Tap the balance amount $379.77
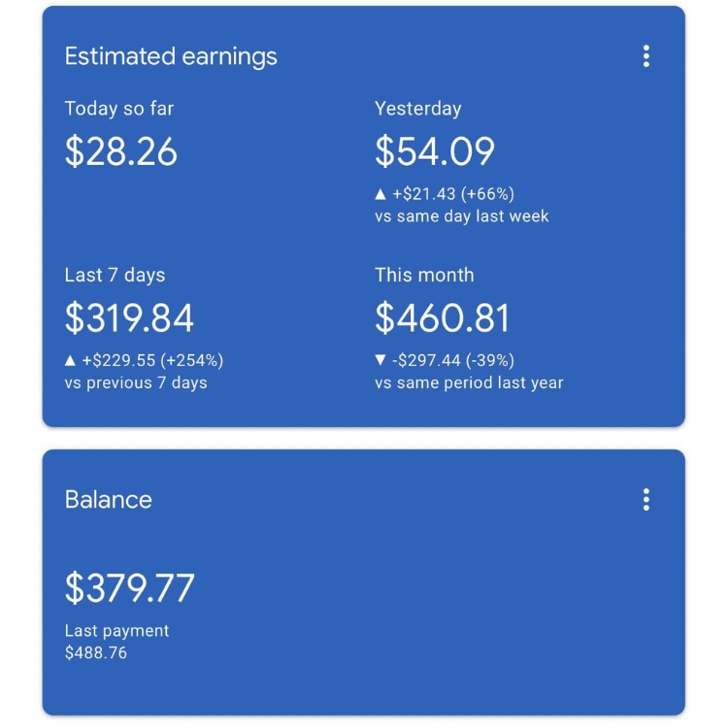 (x=129, y=588)
